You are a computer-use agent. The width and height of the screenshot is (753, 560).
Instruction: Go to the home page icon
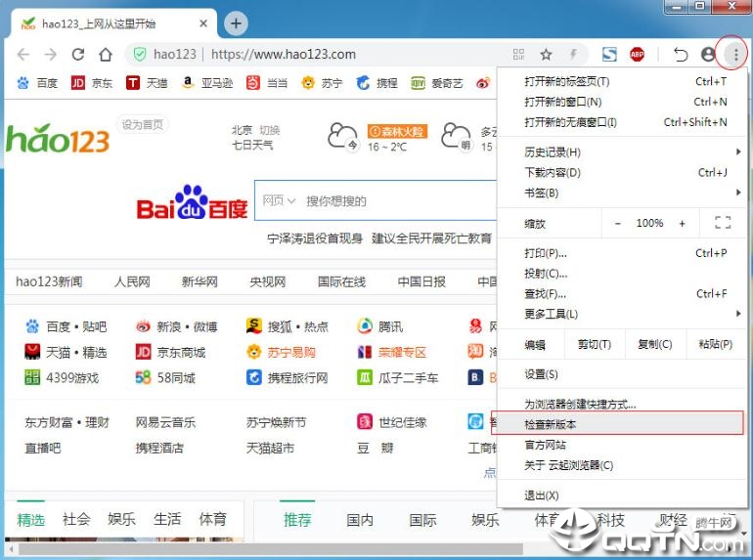(x=106, y=54)
